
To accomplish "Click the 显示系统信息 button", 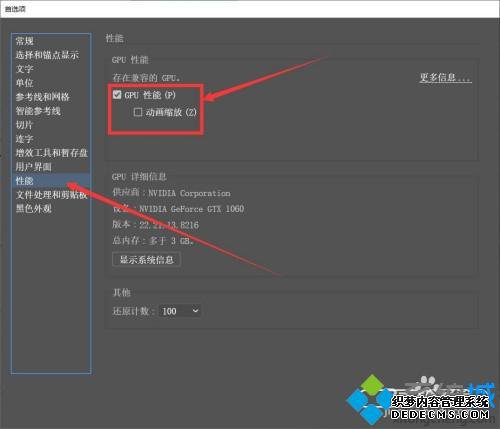I will coord(147,259).
